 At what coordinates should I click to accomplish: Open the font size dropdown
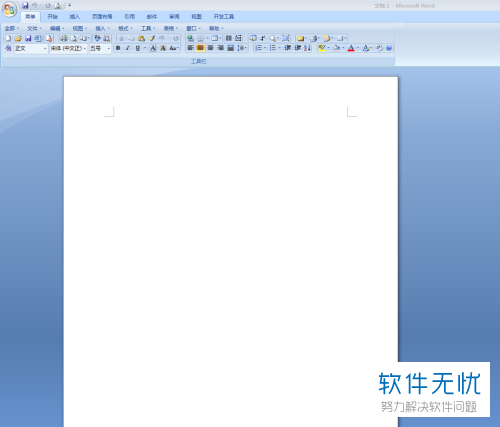[x=100, y=49]
